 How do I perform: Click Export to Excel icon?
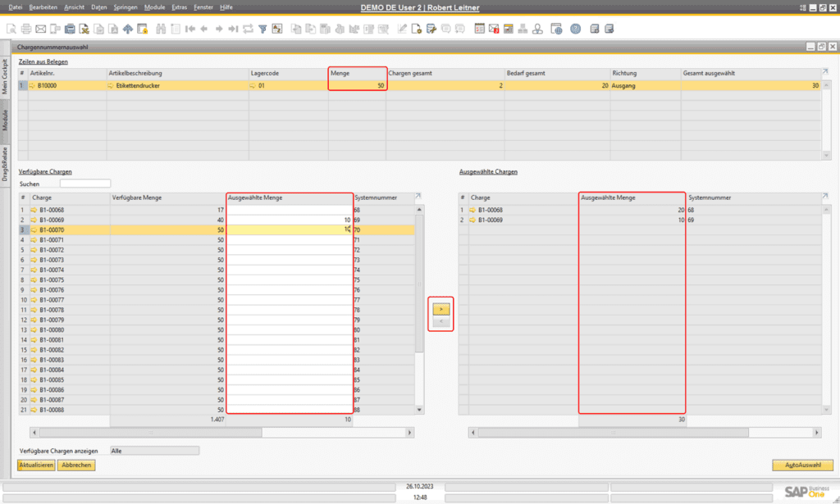[x=84, y=29]
